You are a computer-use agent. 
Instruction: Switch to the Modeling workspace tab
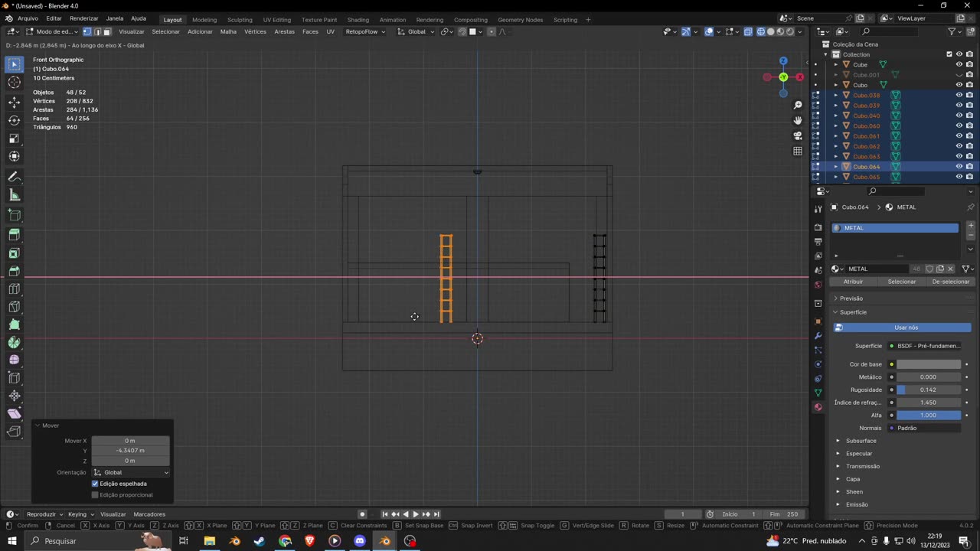pyautogui.click(x=204, y=19)
